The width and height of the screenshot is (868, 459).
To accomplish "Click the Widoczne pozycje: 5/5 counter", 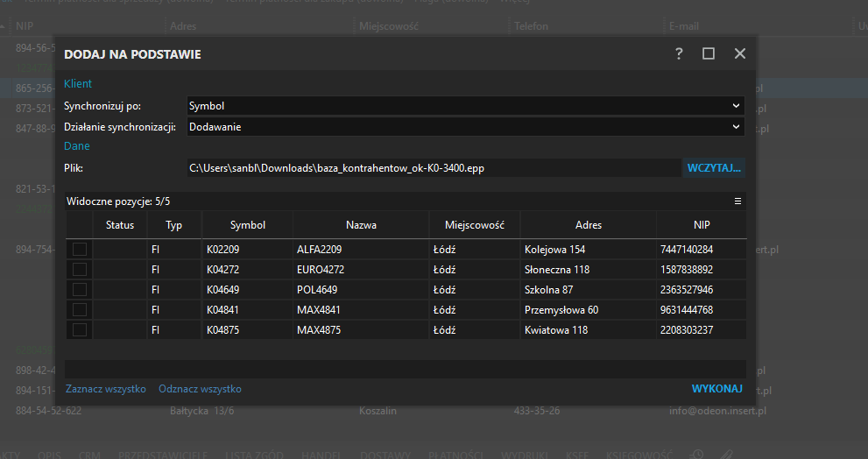I will [x=118, y=201].
